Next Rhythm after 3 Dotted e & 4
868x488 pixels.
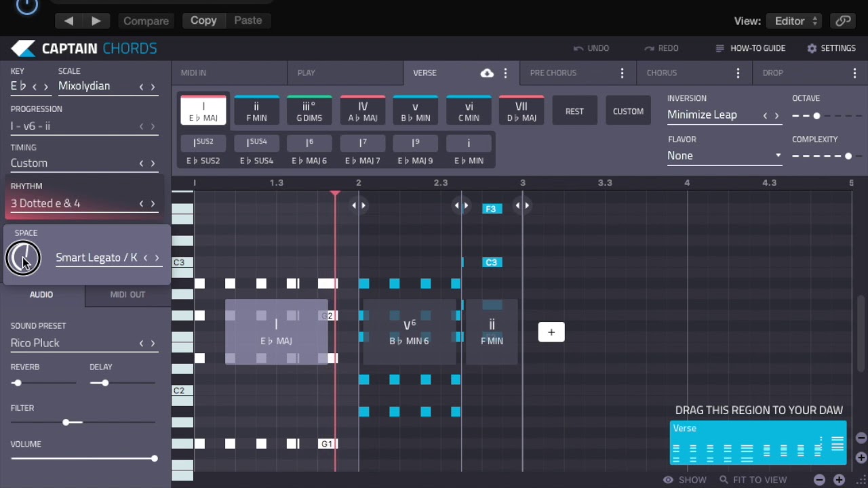point(153,203)
